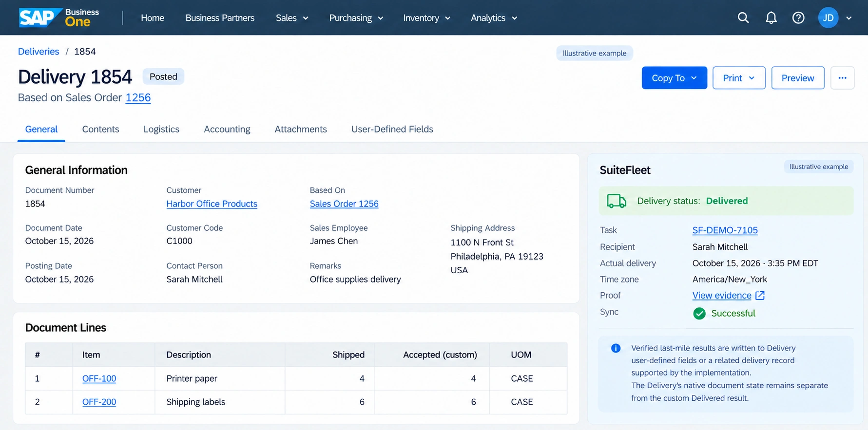
Task: Open sales order 1256 link under title
Action: [x=138, y=98]
